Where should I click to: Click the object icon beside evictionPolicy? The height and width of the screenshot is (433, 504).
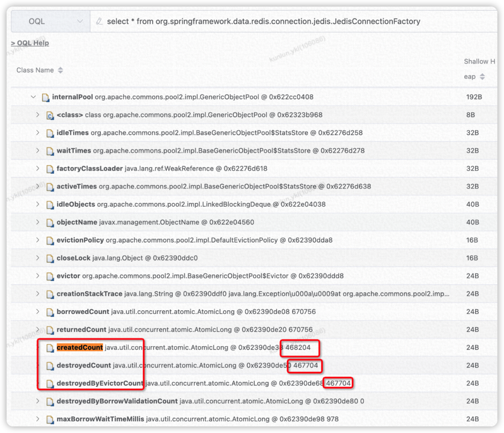click(50, 240)
